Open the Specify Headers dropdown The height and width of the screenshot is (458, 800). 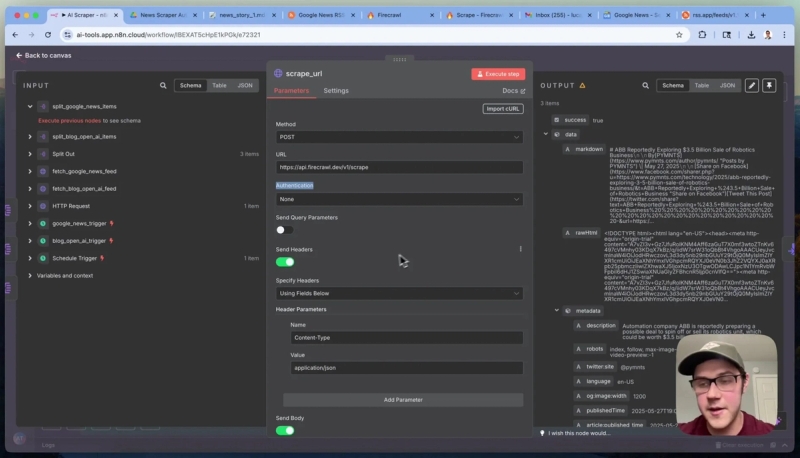coord(399,293)
